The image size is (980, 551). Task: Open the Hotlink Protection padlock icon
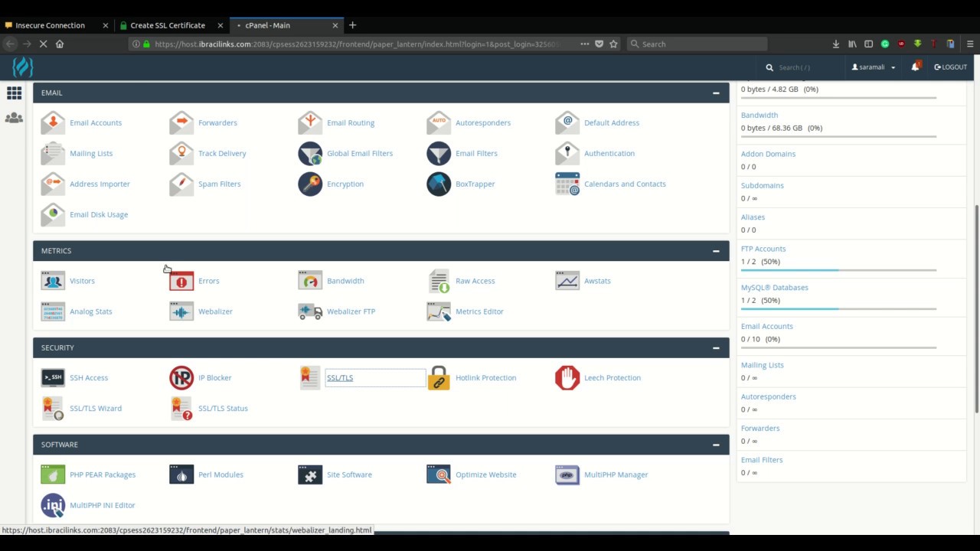(x=439, y=377)
